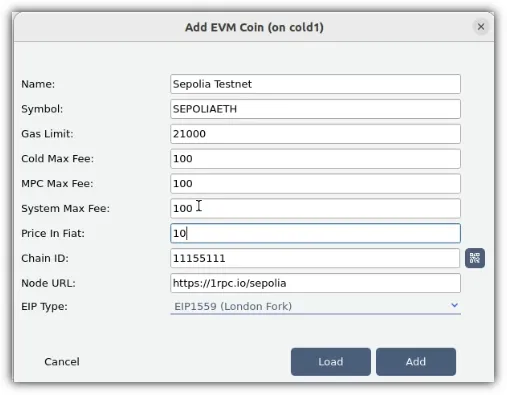Click the Gas Limit input field
The height and width of the screenshot is (395, 507).
(x=315, y=134)
